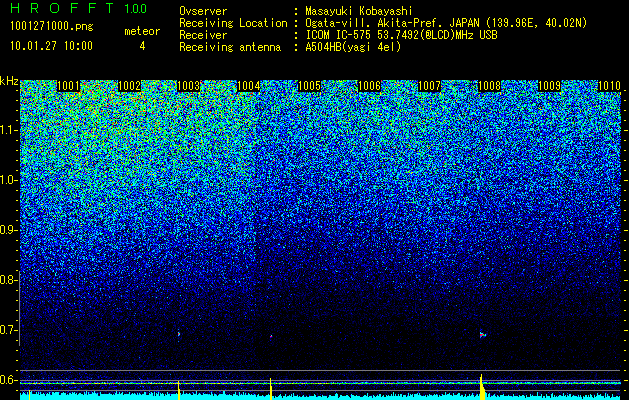The image size is (629, 400).
Task: Click the 1006 time marker
Action: tap(369, 86)
